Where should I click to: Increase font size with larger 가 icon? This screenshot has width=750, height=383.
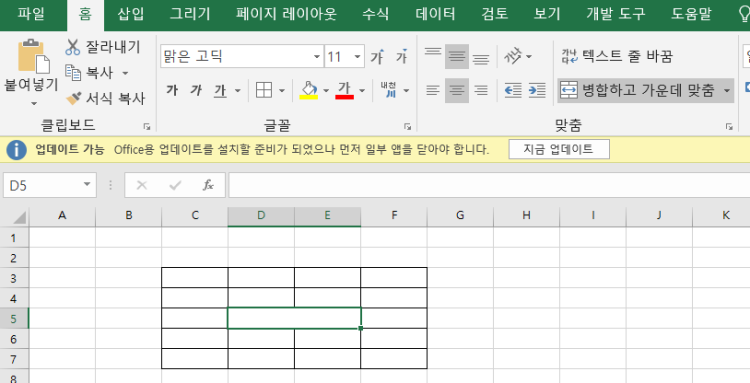tap(377, 57)
